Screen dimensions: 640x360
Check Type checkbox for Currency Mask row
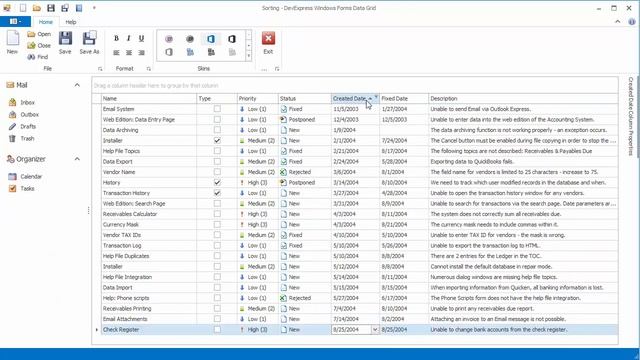tap(217, 224)
